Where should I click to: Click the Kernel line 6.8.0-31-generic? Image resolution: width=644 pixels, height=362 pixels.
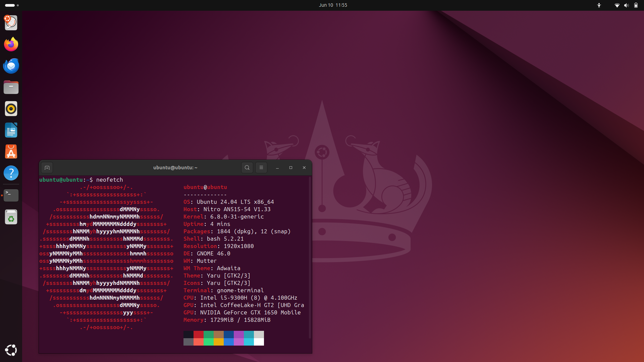pos(224,217)
